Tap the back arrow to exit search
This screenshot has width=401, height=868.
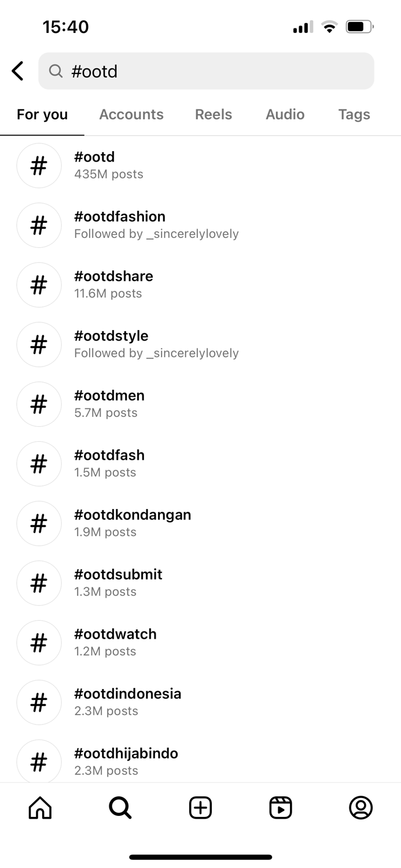[17, 70]
